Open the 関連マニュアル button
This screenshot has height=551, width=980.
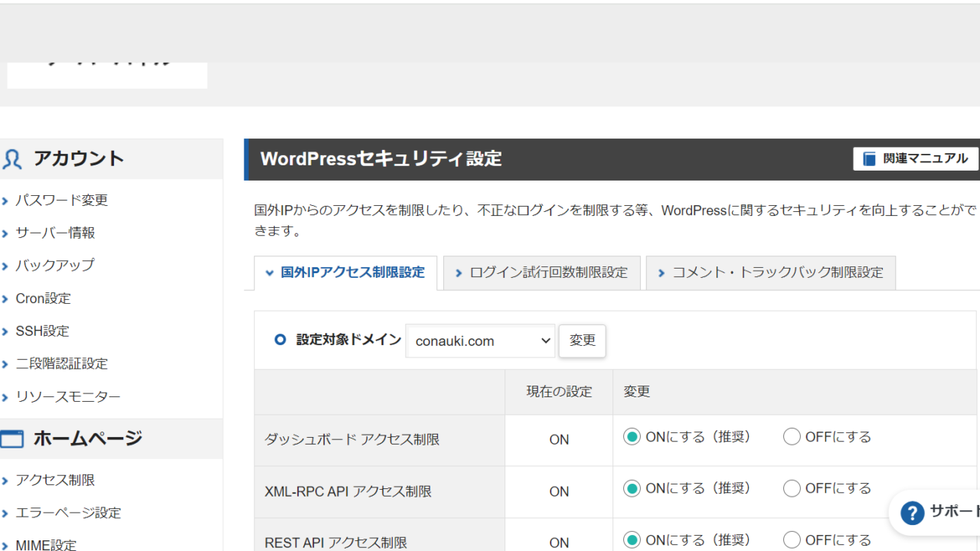coord(916,158)
